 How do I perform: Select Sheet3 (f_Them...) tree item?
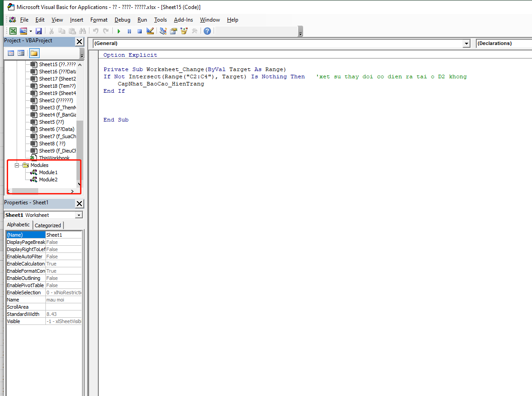point(58,108)
